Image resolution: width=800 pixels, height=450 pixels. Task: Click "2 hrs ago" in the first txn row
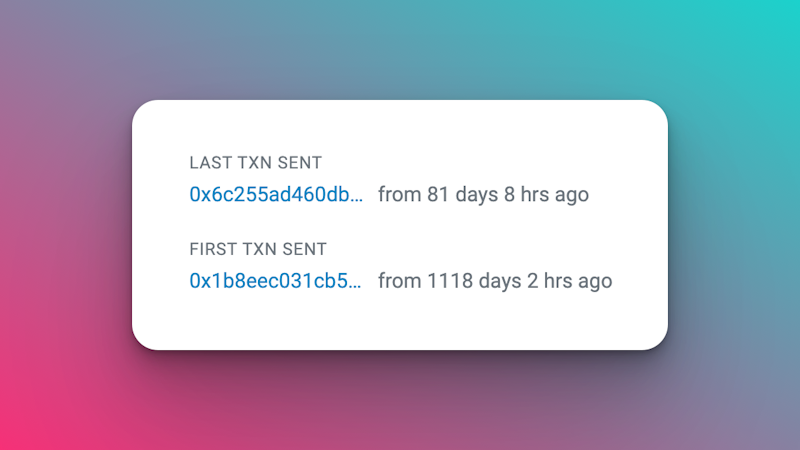(x=569, y=281)
